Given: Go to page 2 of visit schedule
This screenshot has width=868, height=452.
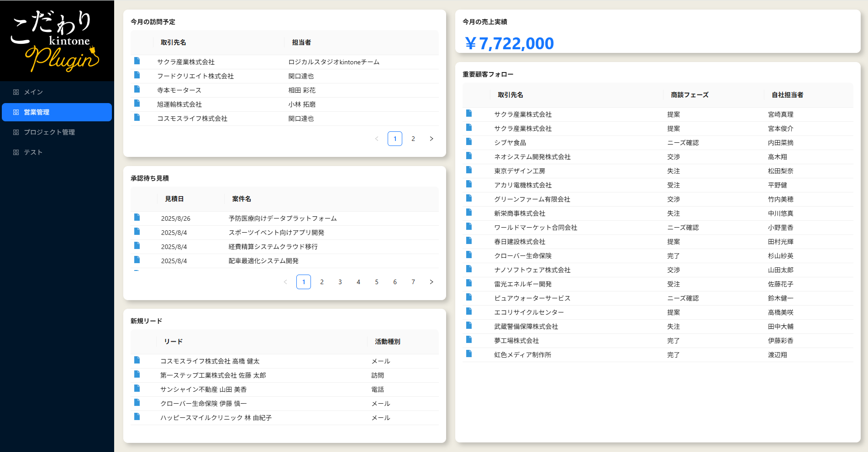Looking at the screenshot, I should (413, 139).
